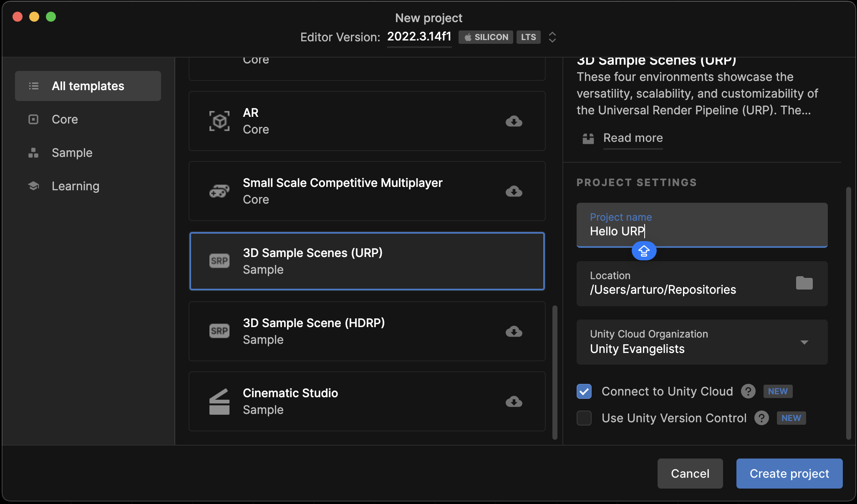
Task: Enable Use Unity Version Control checkbox
Action: click(584, 418)
